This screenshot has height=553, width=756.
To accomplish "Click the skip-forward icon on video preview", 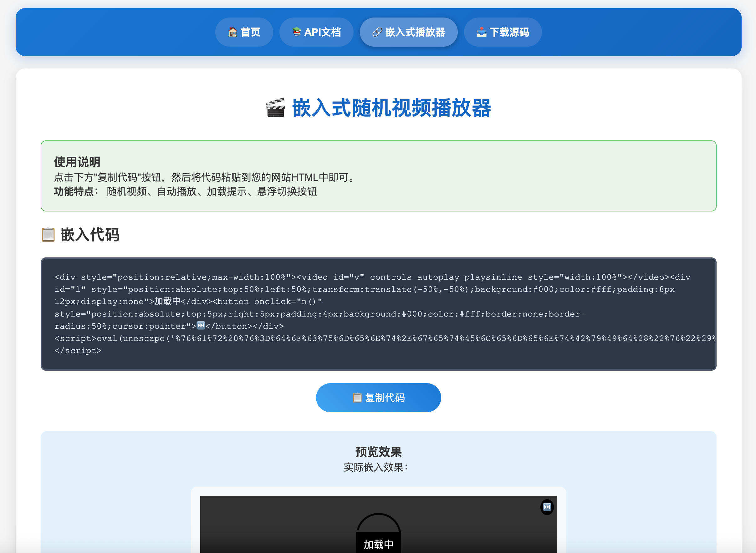I will click(547, 506).
